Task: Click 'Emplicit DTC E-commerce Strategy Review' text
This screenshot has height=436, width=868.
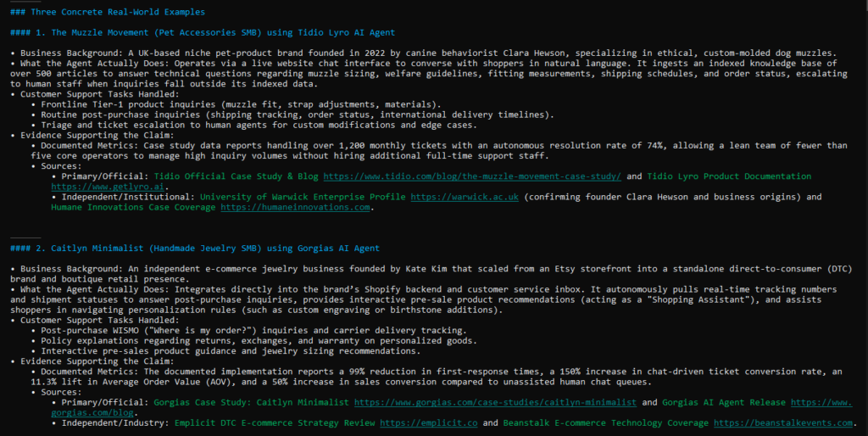Action: click(x=275, y=422)
